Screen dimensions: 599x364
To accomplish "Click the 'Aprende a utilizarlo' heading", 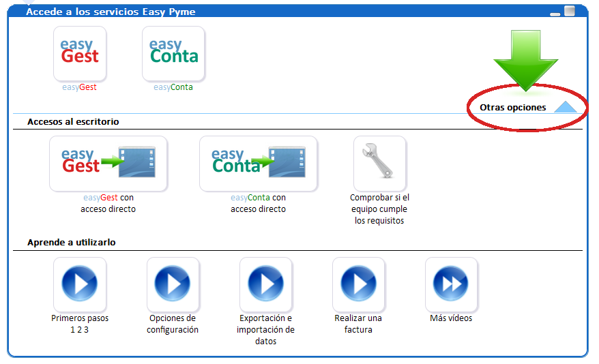I will 72,243.
